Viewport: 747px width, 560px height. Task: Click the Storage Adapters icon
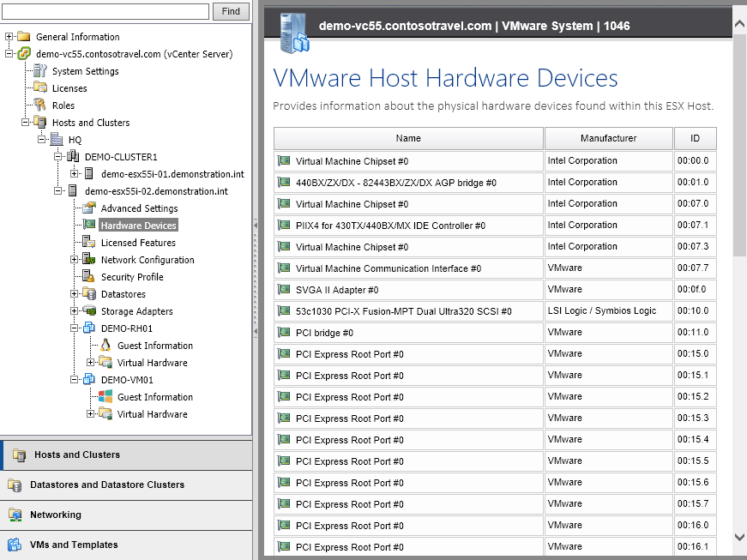(89, 310)
